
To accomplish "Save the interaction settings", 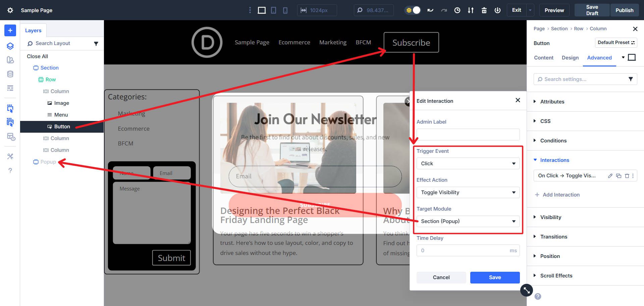I will pos(495,277).
